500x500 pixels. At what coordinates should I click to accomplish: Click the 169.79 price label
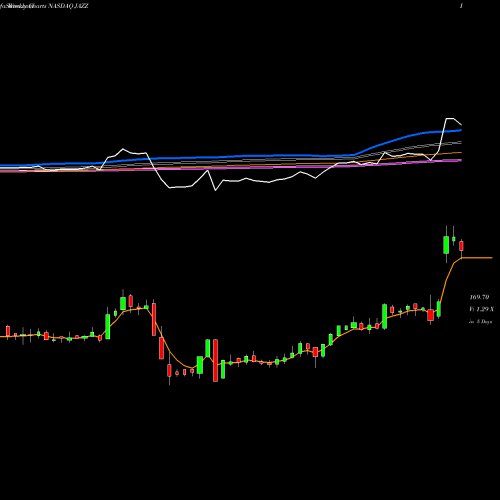coord(479,297)
